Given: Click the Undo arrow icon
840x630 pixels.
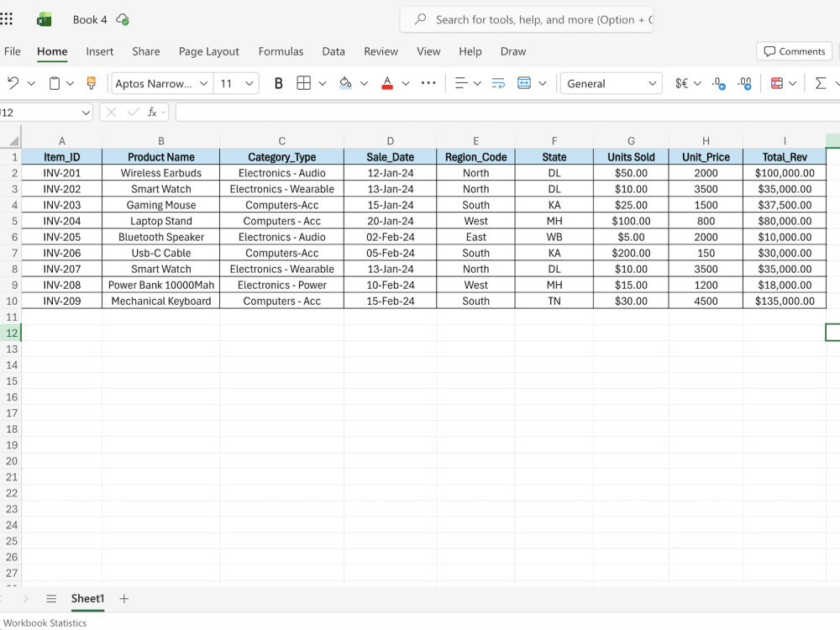Looking at the screenshot, I should point(13,83).
